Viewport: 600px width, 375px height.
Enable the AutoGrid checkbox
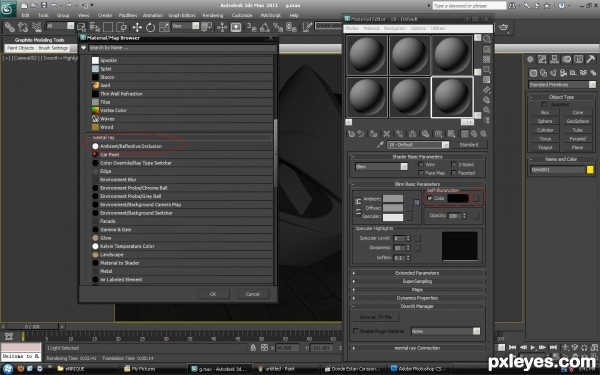pos(544,104)
